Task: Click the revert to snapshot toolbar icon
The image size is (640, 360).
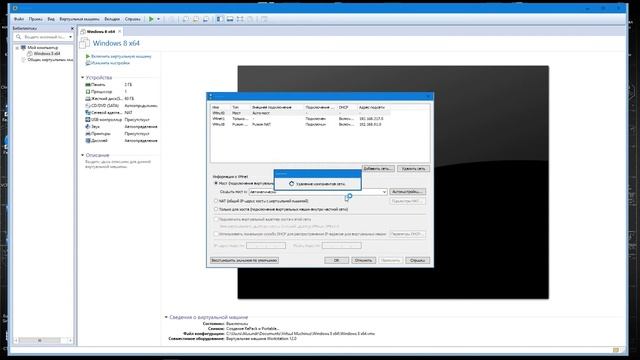Action: click(196, 19)
